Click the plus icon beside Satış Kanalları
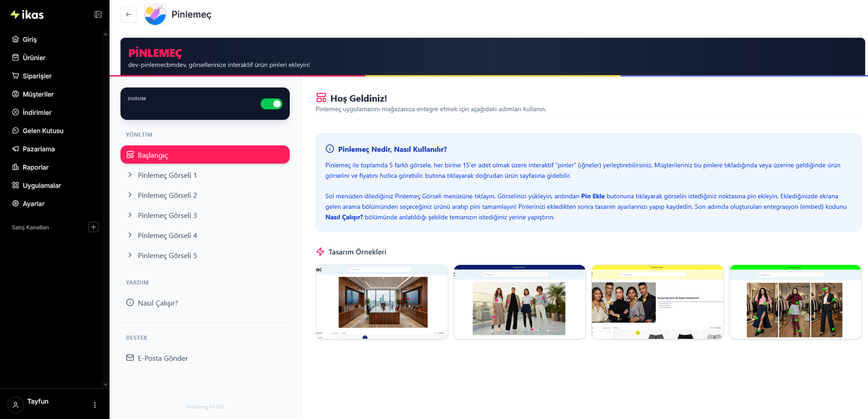Viewport: 868px width, 419px height. (x=93, y=227)
